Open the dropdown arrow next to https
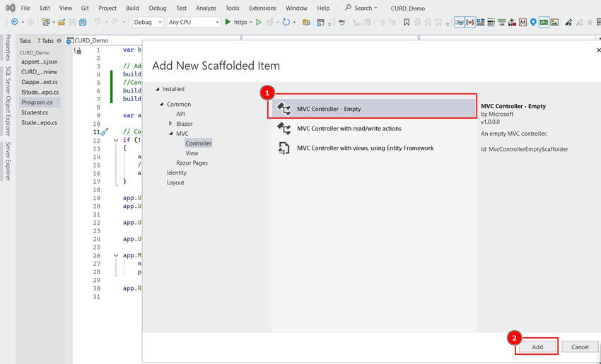Screen dimensions: 601x364 pos(251,22)
